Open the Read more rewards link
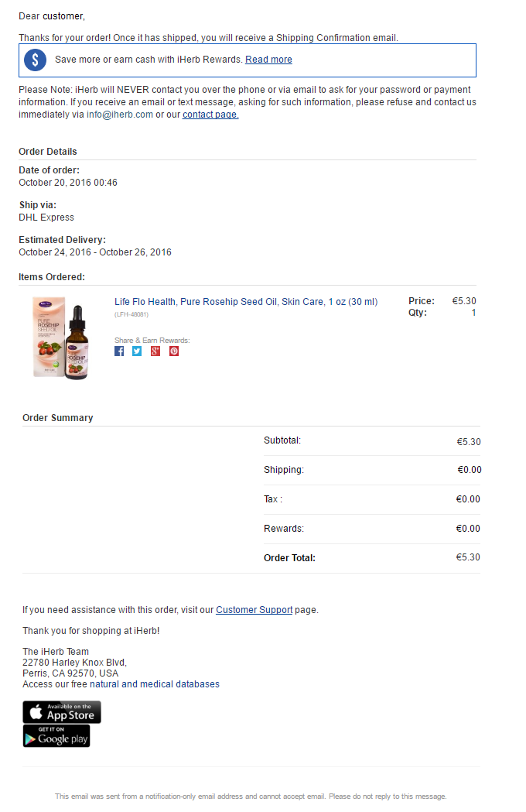The width and height of the screenshot is (526, 812). [268, 60]
